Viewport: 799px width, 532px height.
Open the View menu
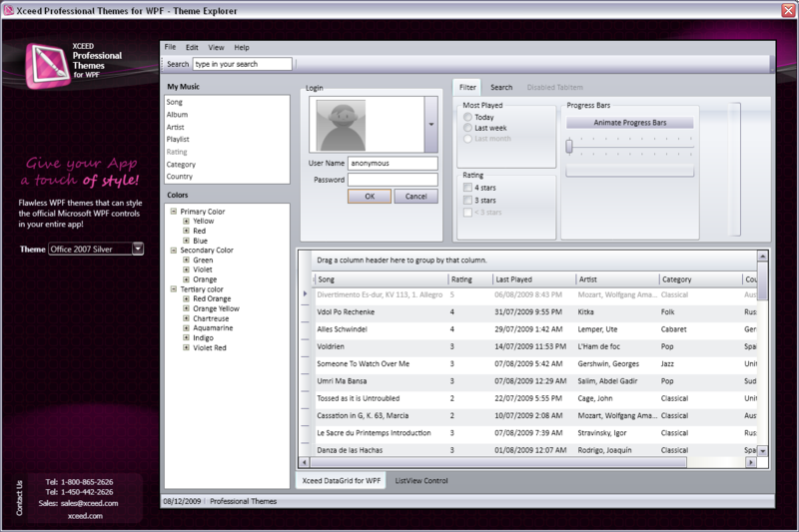216,47
